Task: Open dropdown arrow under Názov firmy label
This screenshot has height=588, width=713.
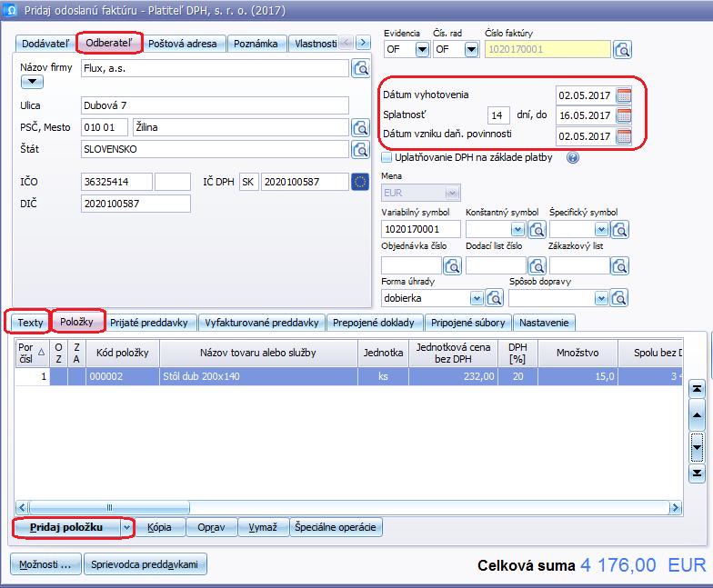Action: pyautogui.click(x=32, y=82)
